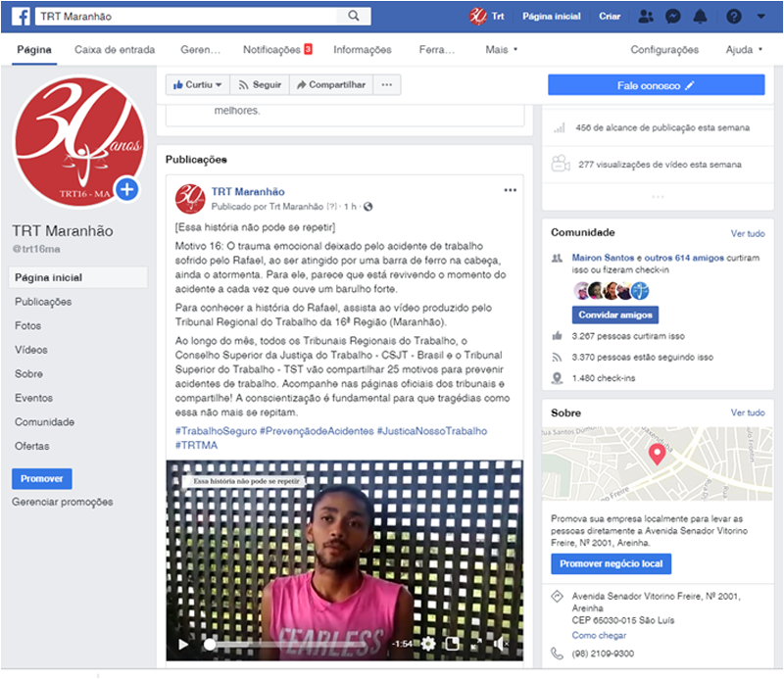Click Ver tudo in Sobre section
The width and height of the screenshot is (784, 679).
748,412
